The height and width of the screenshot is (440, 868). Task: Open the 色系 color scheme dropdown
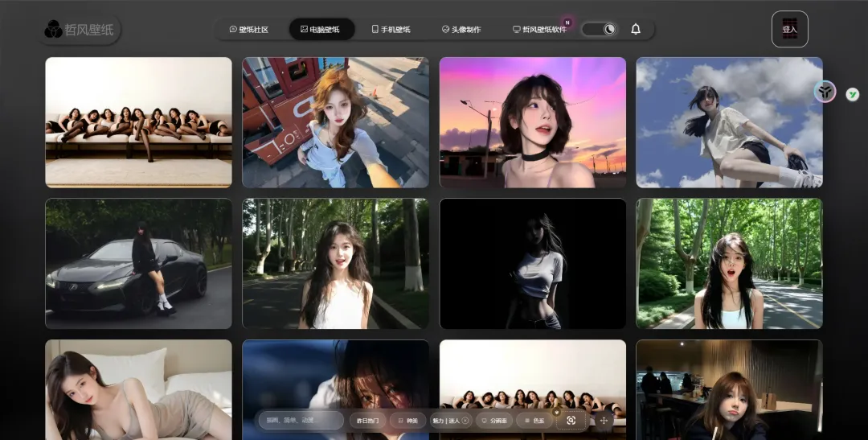[x=534, y=421]
